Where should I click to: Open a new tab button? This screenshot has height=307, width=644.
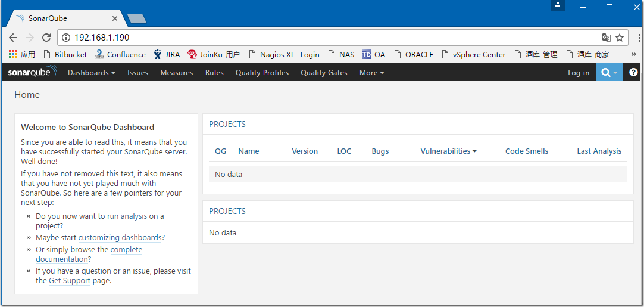(x=137, y=18)
